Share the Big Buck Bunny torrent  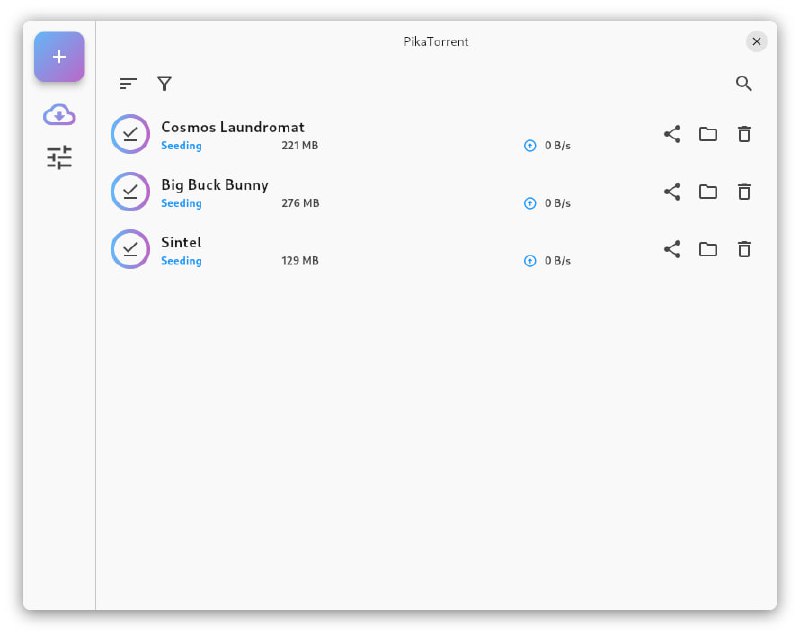(x=672, y=192)
